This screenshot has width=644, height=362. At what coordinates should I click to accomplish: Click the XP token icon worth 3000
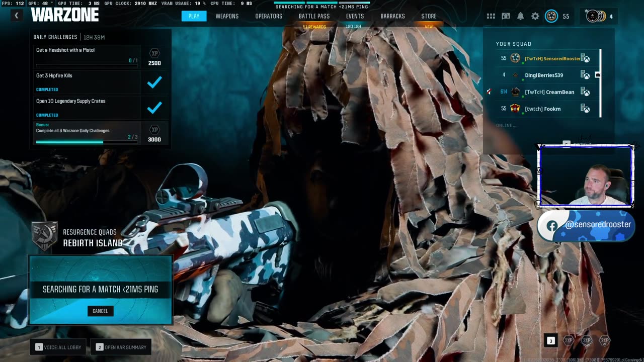(154, 130)
